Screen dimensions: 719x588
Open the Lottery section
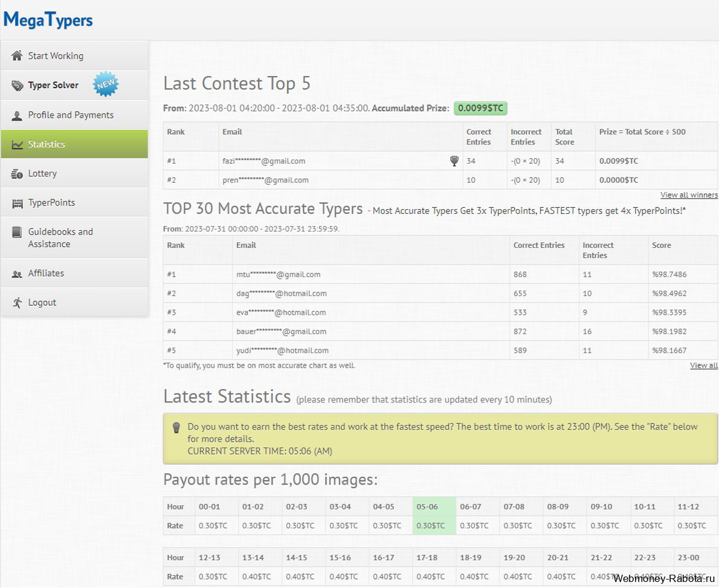point(74,173)
